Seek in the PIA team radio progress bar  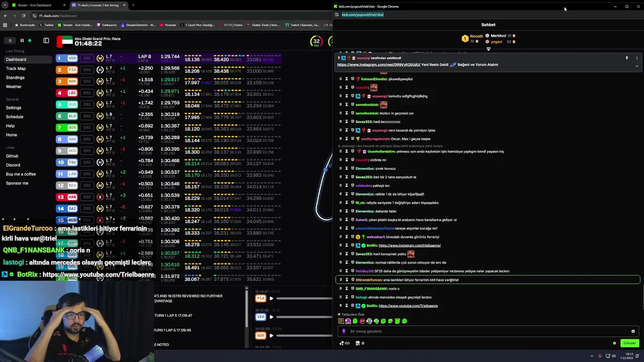coord(304,299)
